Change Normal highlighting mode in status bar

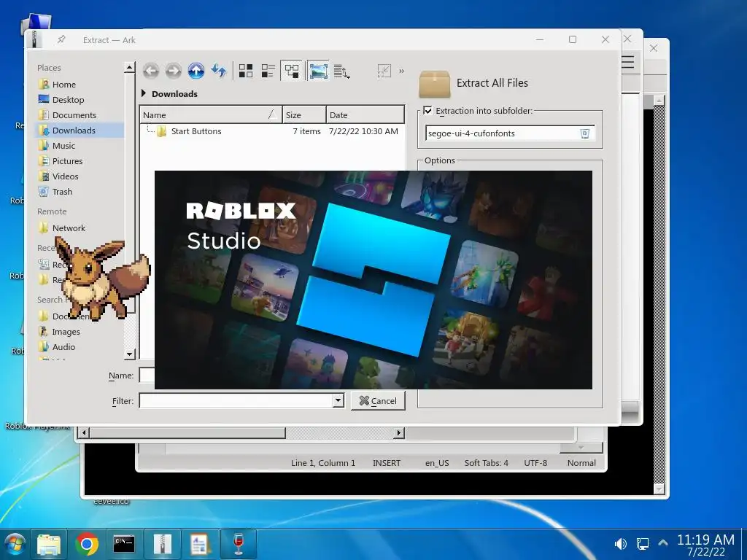coord(581,462)
